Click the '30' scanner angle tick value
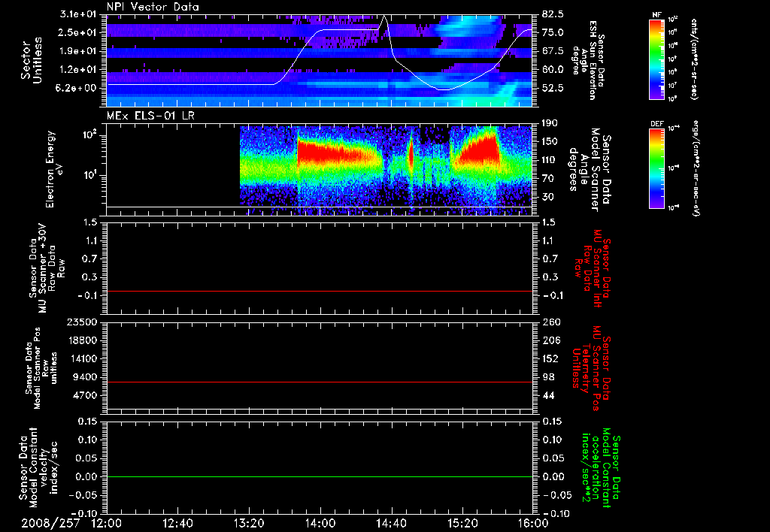The width and height of the screenshot is (770, 532). tap(548, 198)
